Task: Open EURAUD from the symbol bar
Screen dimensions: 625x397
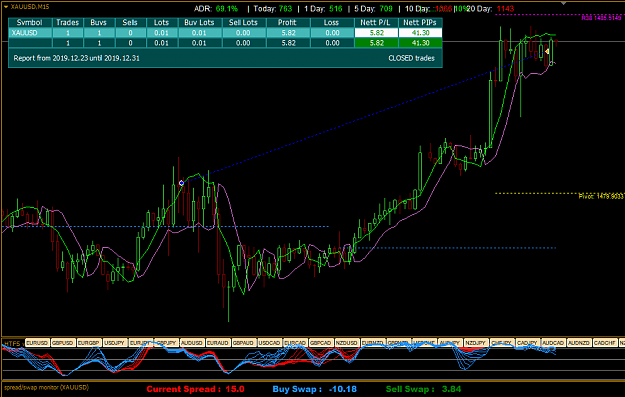Action: point(218,343)
